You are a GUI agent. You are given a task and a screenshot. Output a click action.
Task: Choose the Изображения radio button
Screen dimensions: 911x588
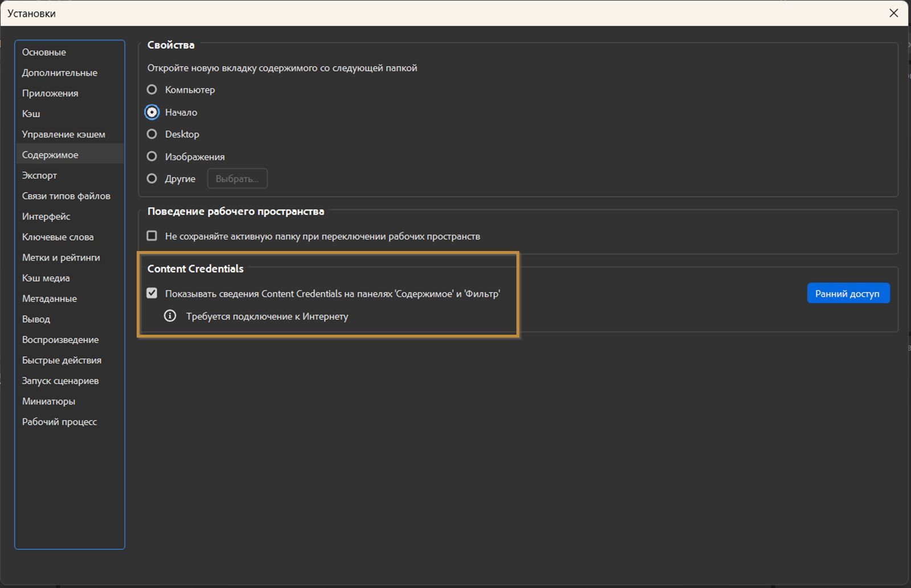click(x=151, y=156)
